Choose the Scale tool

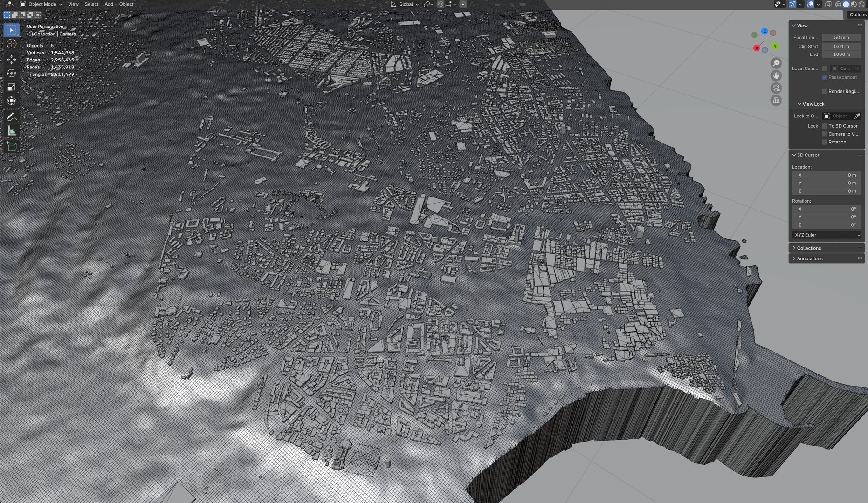[12, 87]
